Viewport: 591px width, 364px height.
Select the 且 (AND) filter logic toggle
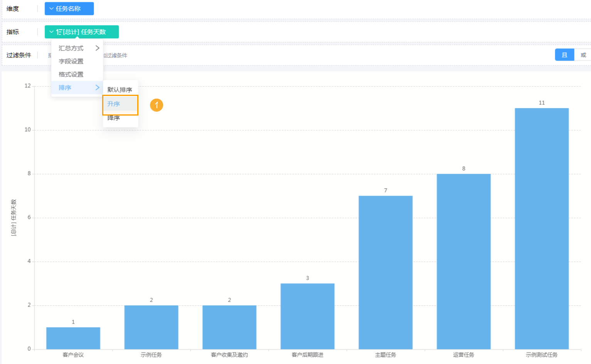click(x=564, y=55)
